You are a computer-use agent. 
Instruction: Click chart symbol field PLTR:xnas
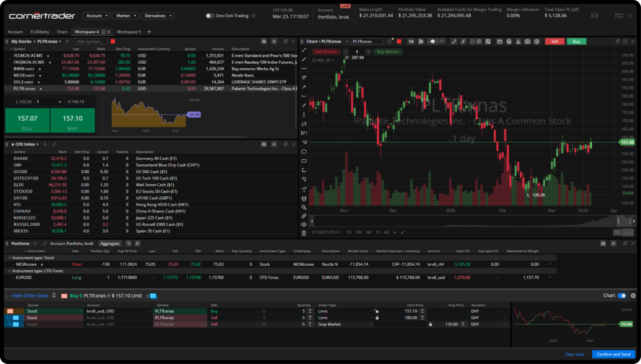[367, 41]
